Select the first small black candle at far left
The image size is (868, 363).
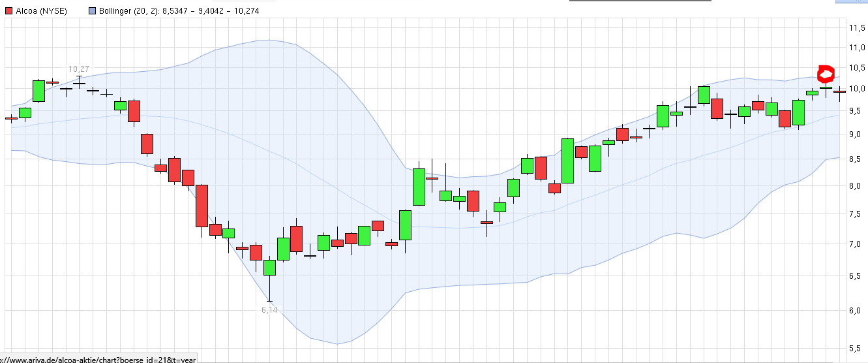point(11,118)
